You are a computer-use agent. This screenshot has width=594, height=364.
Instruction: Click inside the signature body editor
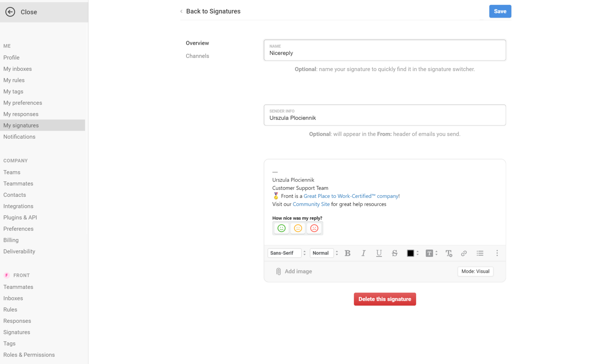pos(385,202)
